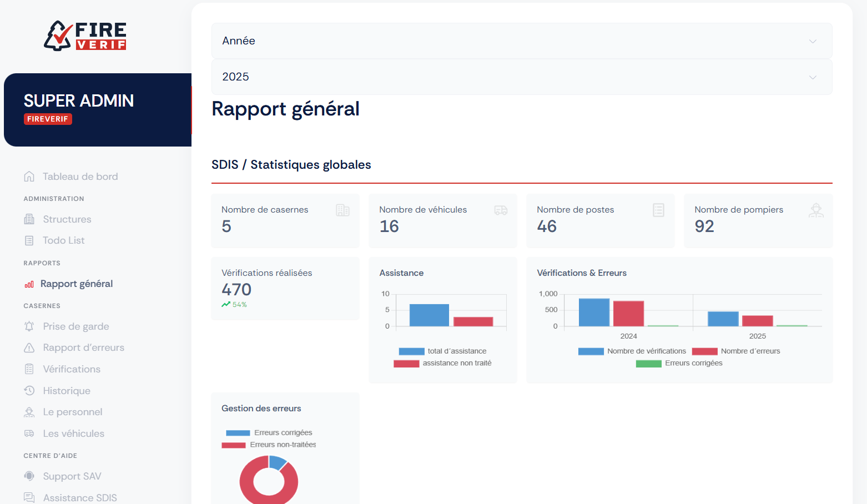The width and height of the screenshot is (867, 504).
Task: Click the chevron arrow on Année field
Action: [813, 42]
